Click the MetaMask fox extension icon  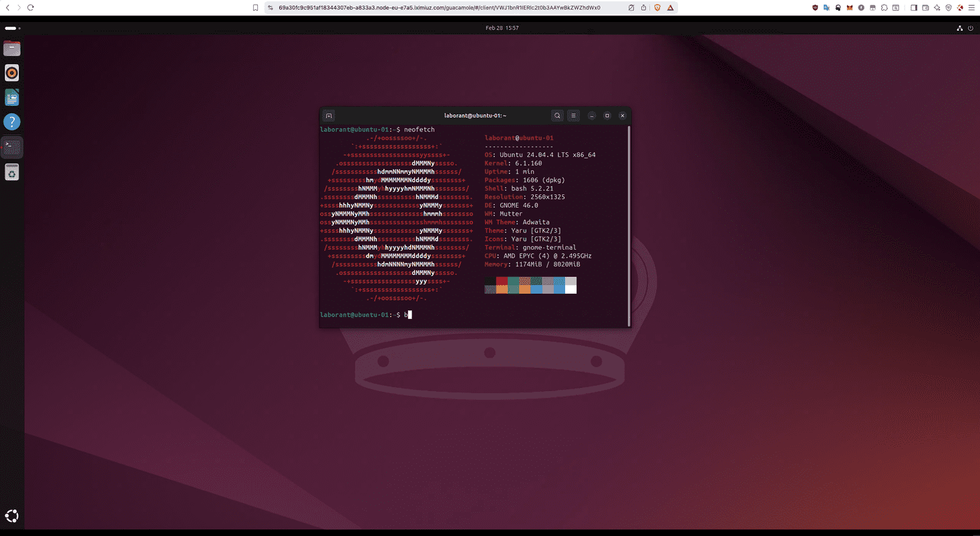[849, 7]
